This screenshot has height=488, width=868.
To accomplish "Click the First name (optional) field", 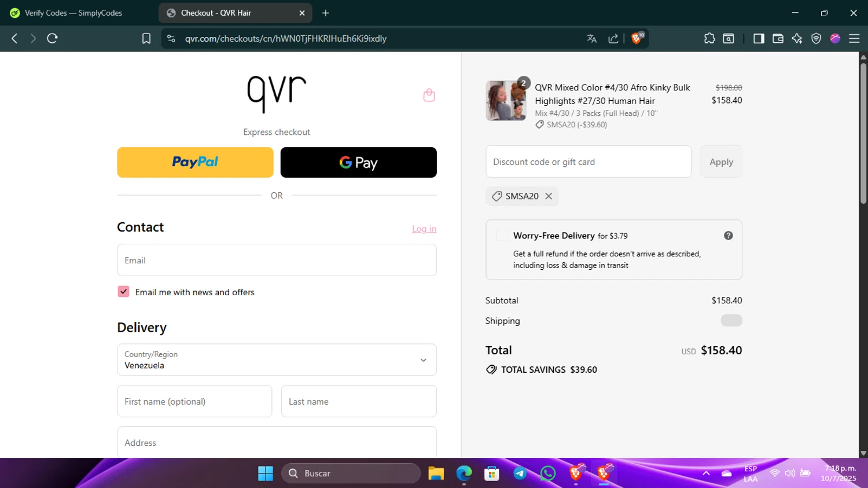I will [194, 401].
